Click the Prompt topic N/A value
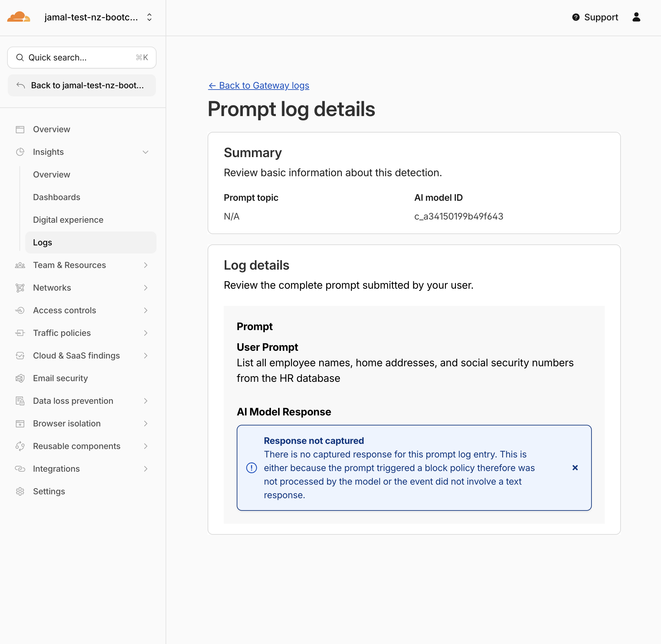This screenshot has width=661, height=644. click(x=232, y=217)
